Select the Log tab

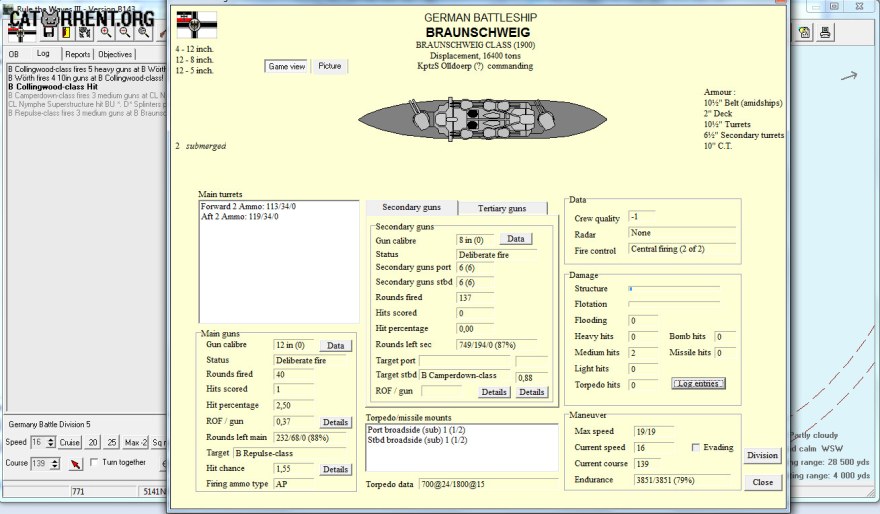click(43, 53)
